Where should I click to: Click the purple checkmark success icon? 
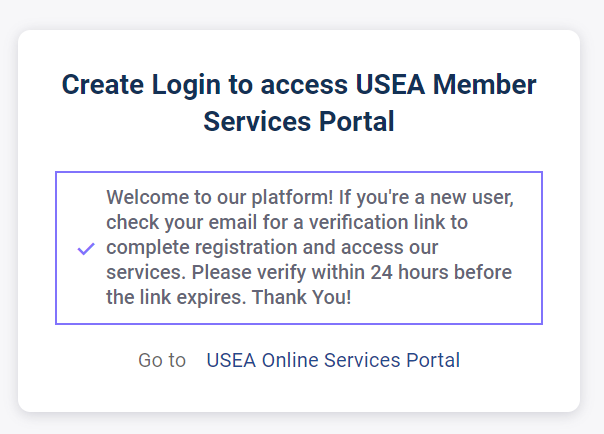(x=86, y=248)
